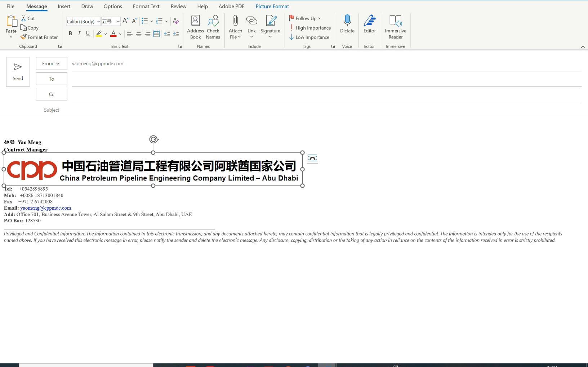
Task: Expand the Follow Up dropdown
Action: 319,18
